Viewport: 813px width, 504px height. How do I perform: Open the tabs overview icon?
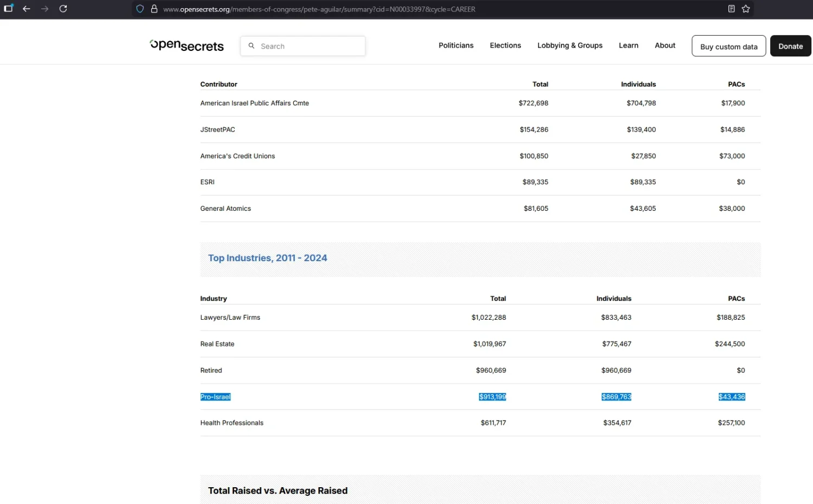[x=8, y=8]
